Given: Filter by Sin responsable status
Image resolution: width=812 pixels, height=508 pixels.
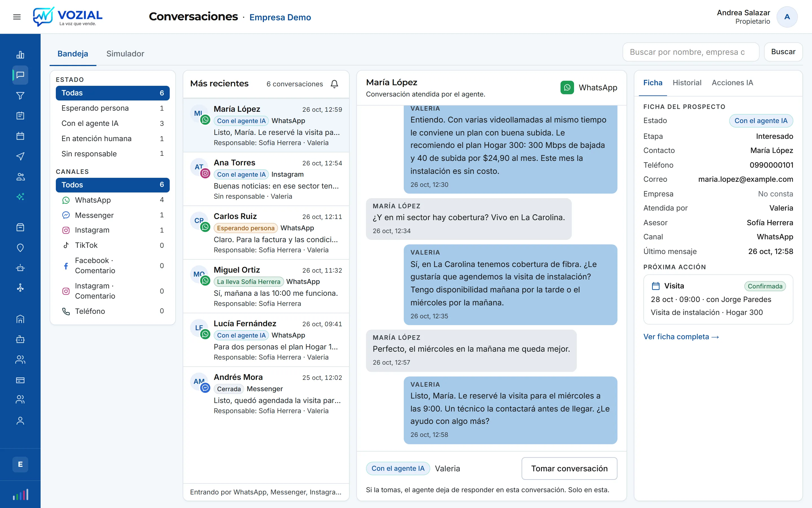Looking at the screenshot, I should pyautogui.click(x=112, y=154).
